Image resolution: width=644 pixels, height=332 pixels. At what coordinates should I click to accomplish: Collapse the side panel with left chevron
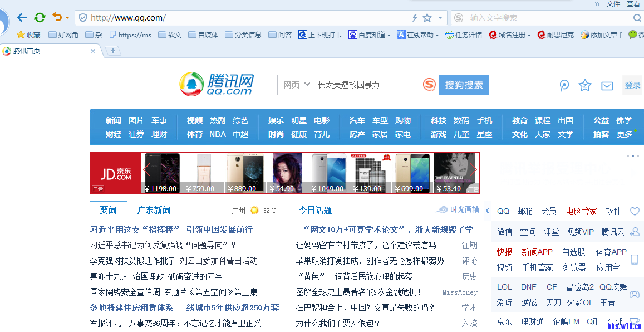pyautogui.click(x=488, y=211)
